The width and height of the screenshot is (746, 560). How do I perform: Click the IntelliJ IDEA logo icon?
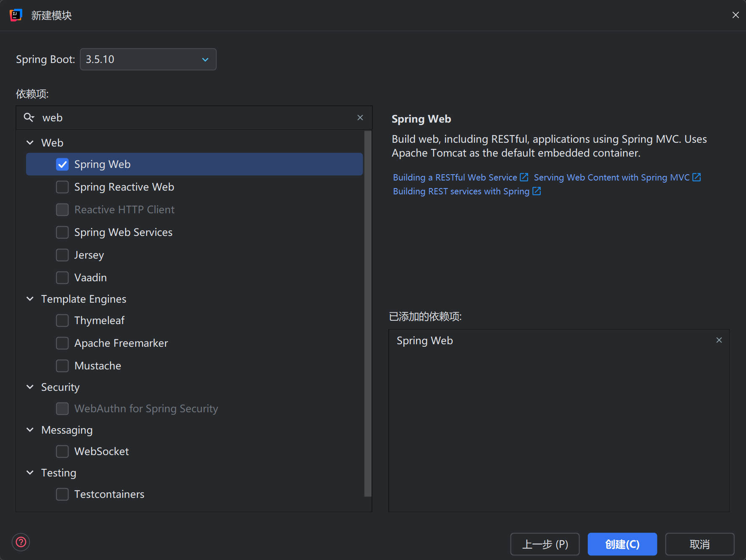click(16, 15)
